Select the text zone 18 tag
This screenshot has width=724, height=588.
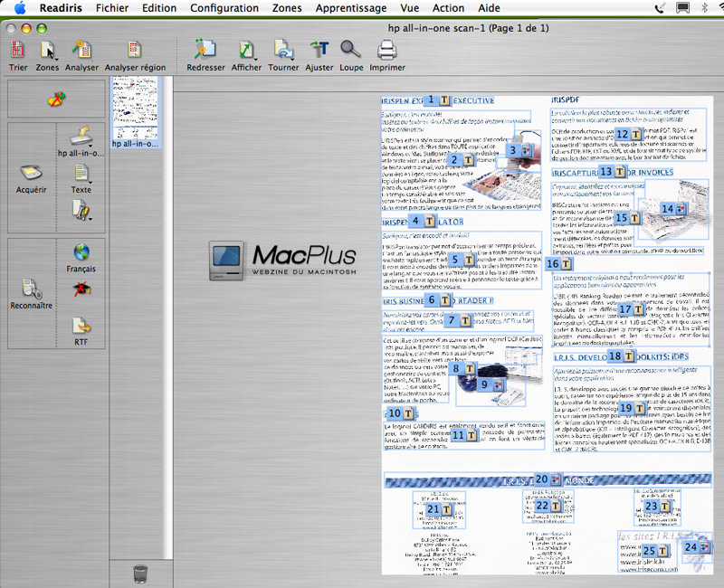621,356
